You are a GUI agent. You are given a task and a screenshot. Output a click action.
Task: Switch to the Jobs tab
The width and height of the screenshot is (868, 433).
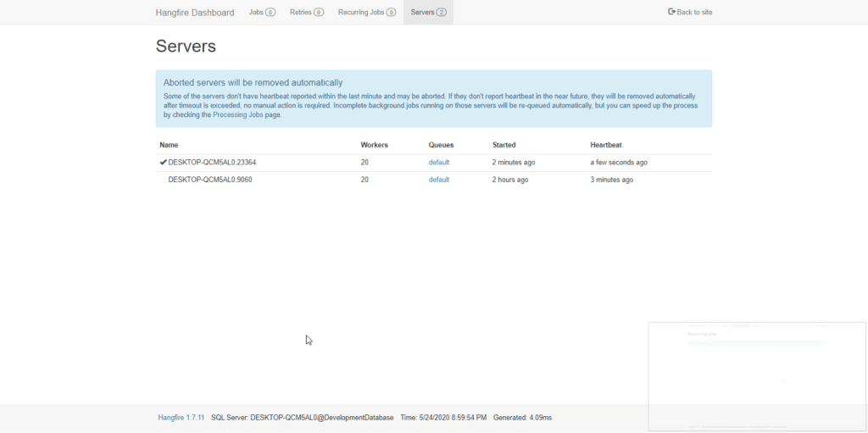(x=262, y=12)
